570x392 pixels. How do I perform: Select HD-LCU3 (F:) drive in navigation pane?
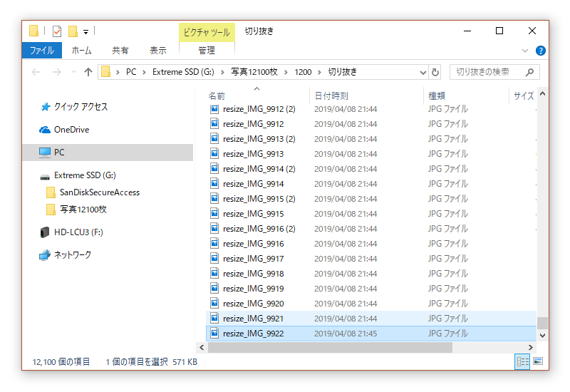[x=78, y=232]
